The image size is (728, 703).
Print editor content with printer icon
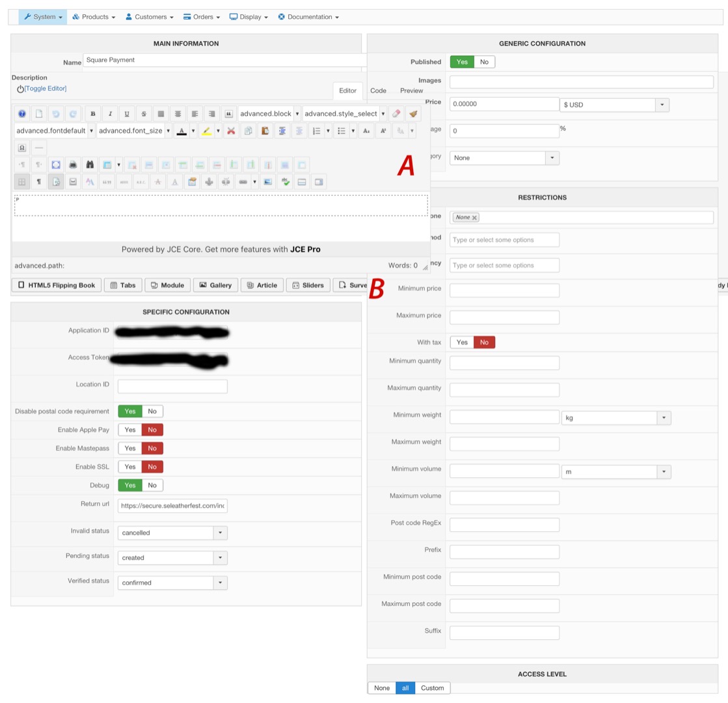tap(73, 165)
